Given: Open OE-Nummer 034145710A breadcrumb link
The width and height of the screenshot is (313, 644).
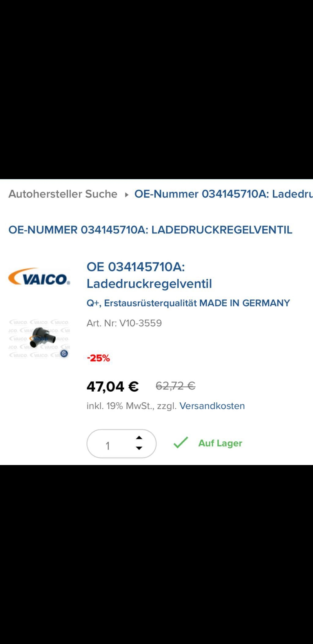Looking at the screenshot, I should click(x=223, y=194).
